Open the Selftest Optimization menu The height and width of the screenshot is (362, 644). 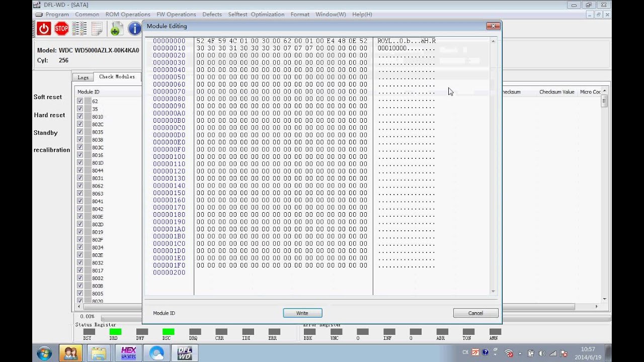pos(256,15)
